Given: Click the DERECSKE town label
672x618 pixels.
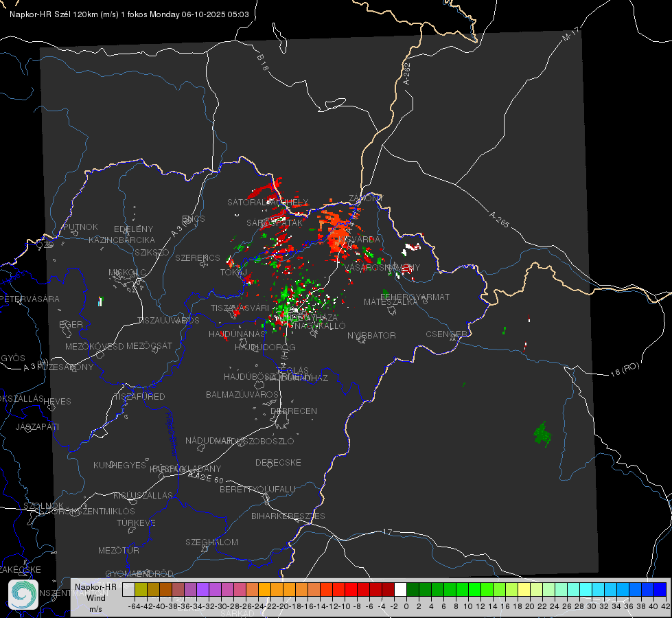Looking at the screenshot, I should click(x=278, y=462).
